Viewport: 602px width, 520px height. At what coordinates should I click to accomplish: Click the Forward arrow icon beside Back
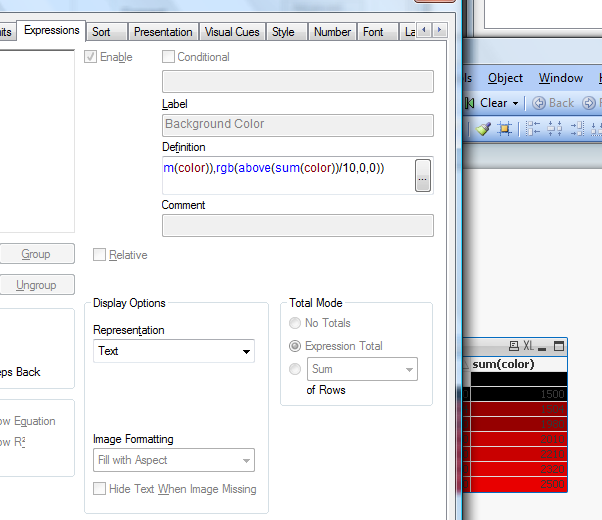tap(589, 103)
